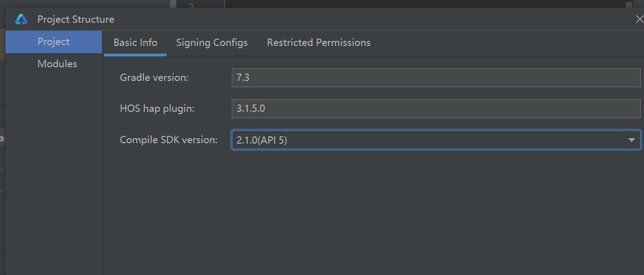Image resolution: width=644 pixels, height=275 pixels.
Task: Click the "Compile SDK version:" label
Action: pyautogui.click(x=168, y=140)
